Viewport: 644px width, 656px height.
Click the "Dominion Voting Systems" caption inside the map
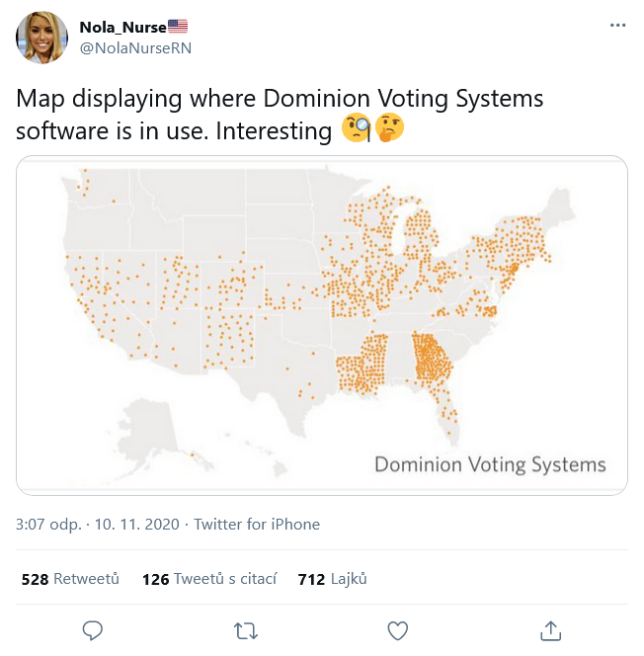click(490, 464)
